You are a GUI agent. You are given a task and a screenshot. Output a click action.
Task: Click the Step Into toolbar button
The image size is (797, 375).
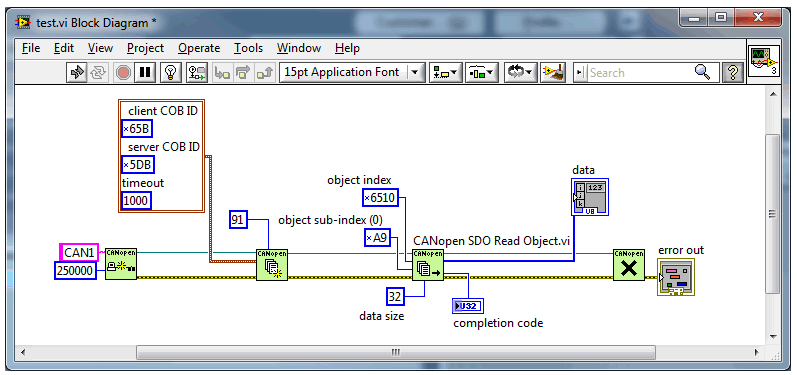click(x=222, y=73)
